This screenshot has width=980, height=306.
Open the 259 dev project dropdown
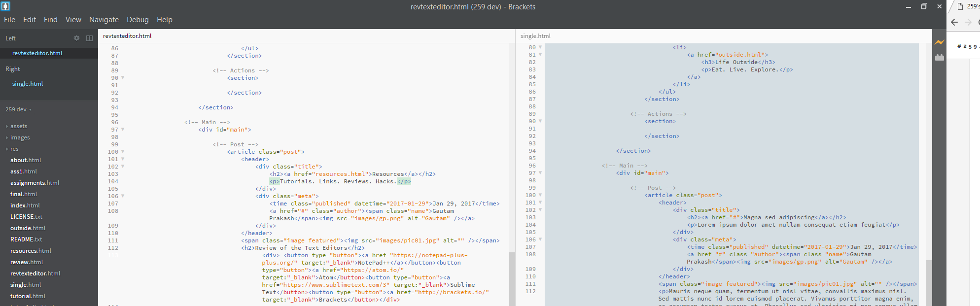(x=18, y=109)
